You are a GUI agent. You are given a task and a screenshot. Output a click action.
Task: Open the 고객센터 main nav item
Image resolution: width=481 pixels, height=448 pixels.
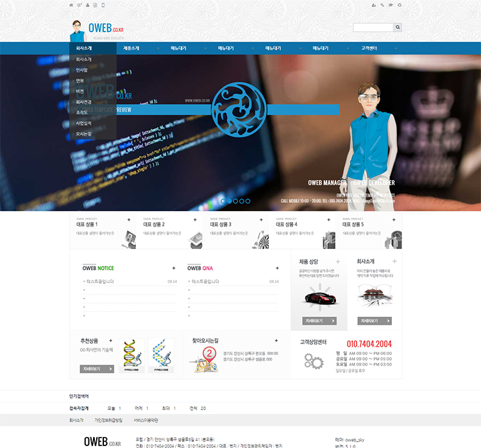[x=369, y=48]
